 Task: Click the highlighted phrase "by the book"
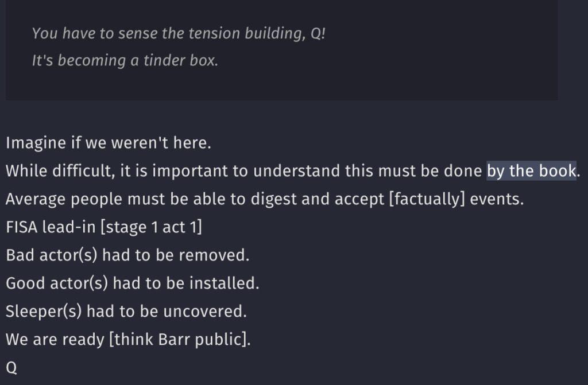point(531,171)
